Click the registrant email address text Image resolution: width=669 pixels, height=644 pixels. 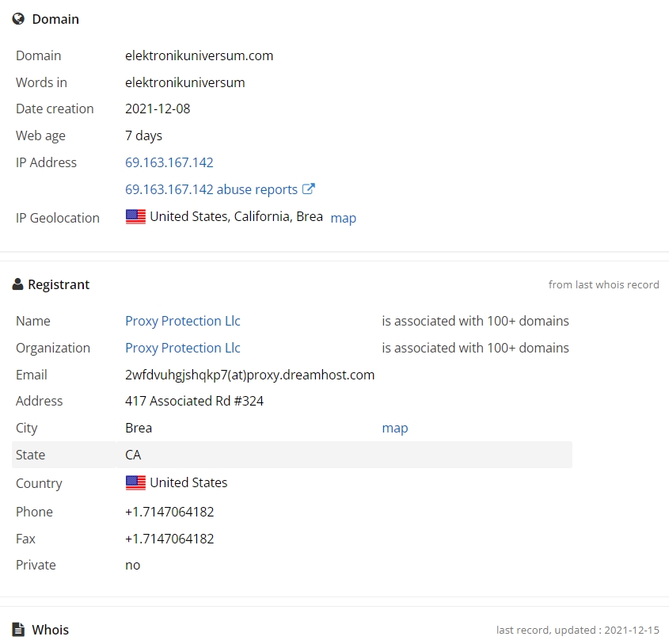(249, 375)
